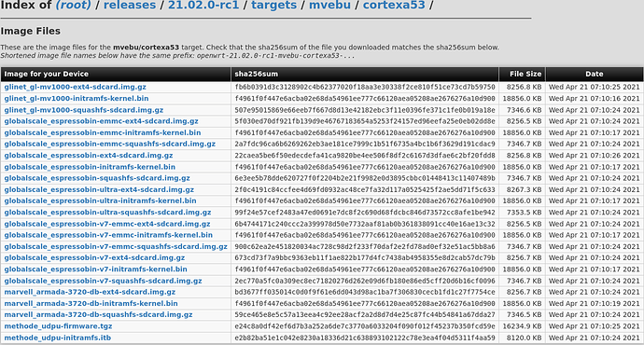Open the (root) breadcrumb link
Viewport: 644px width, 345px height.
[73, 5]
